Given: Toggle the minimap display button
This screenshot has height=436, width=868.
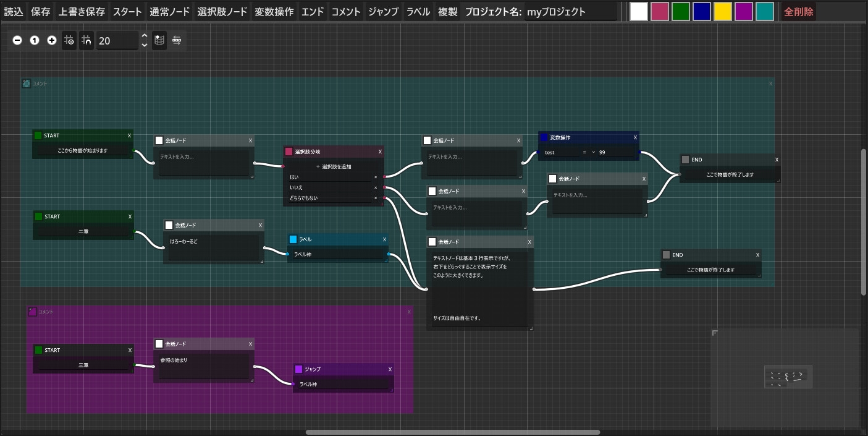Looking at the screenshot, I should tap(159, 40).
